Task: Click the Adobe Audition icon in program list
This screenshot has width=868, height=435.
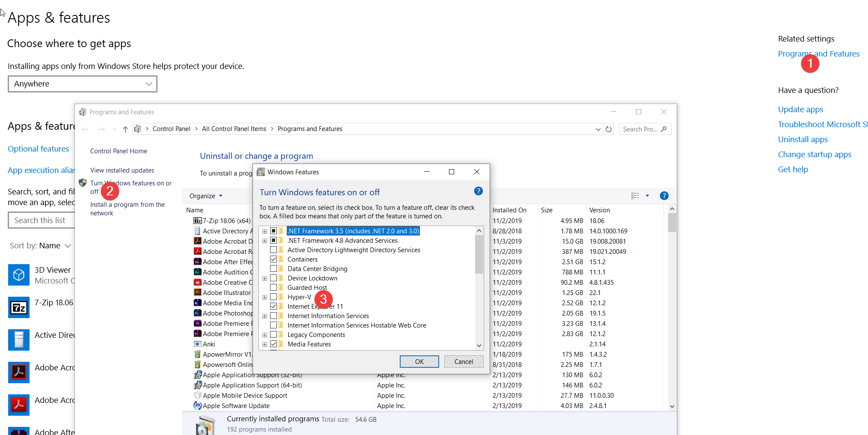Action: tap(198, 272)
